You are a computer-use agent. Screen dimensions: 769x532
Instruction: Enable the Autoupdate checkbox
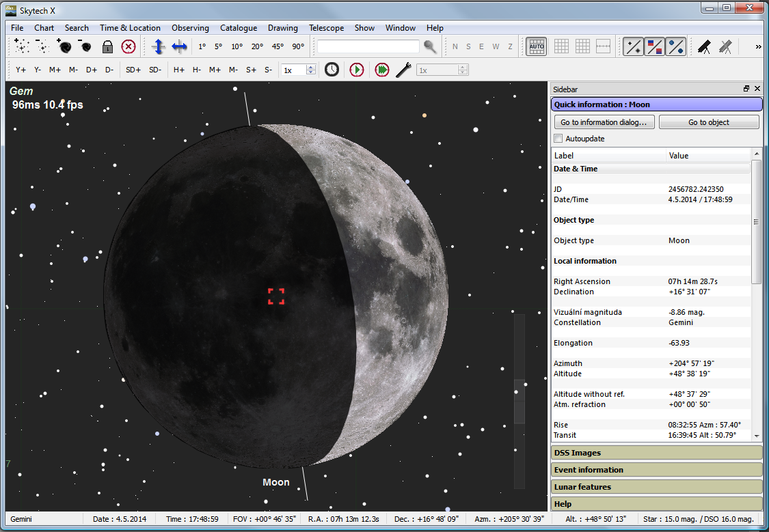click(558, 139)
